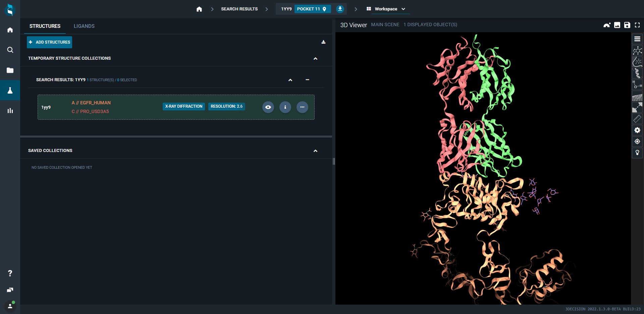This screenshot has height=314, width=644.
Task: Toggle water molecules display icon
Action: (x=637, y=85)
